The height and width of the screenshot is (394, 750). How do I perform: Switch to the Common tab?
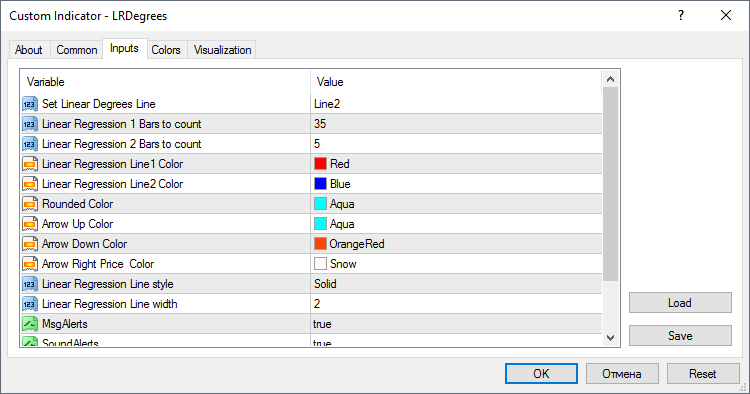tap(77, 50)
